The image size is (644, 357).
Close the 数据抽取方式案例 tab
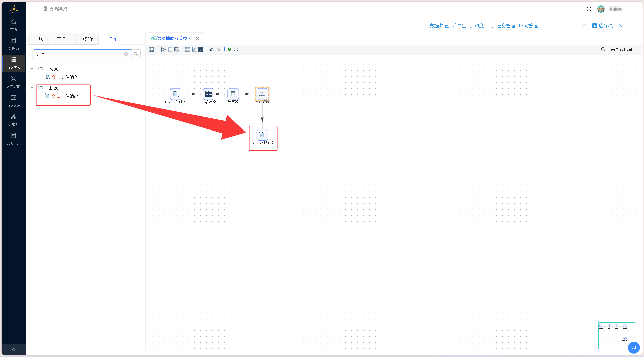(x=197, y=38)
